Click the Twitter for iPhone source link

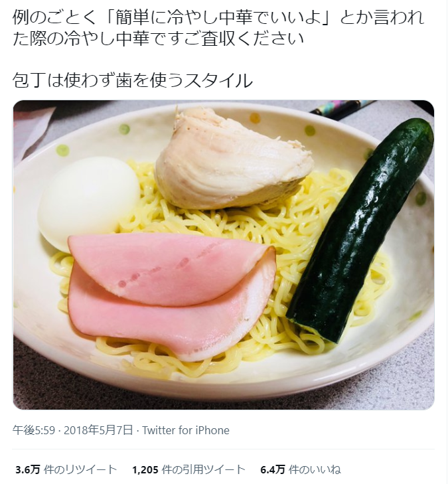186,430
